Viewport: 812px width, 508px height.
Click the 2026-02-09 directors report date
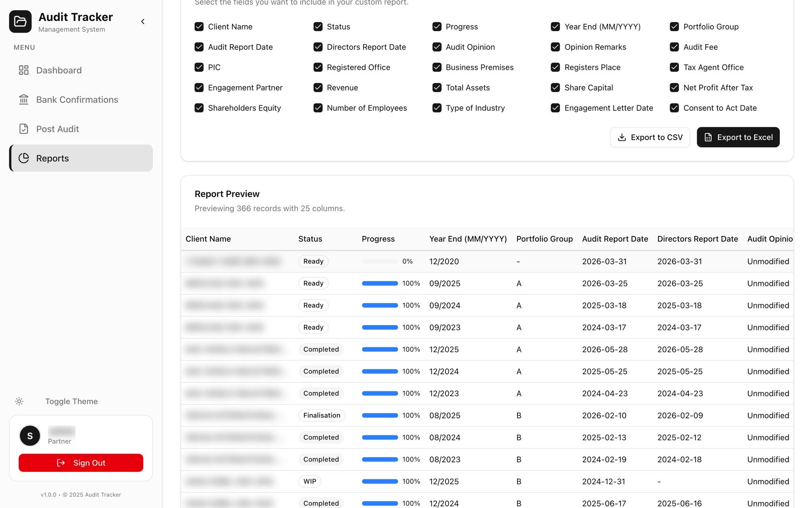(x=680, y=416)
